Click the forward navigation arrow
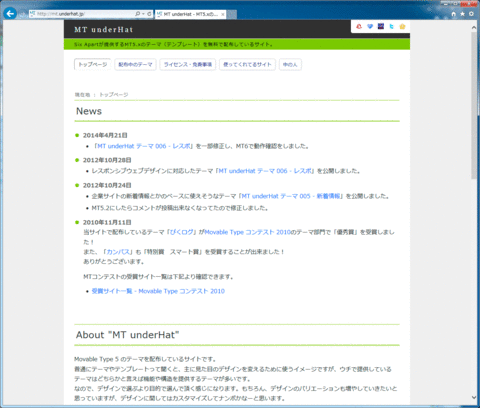This screenshot has height=408, width=480. (x=23, y=14)
